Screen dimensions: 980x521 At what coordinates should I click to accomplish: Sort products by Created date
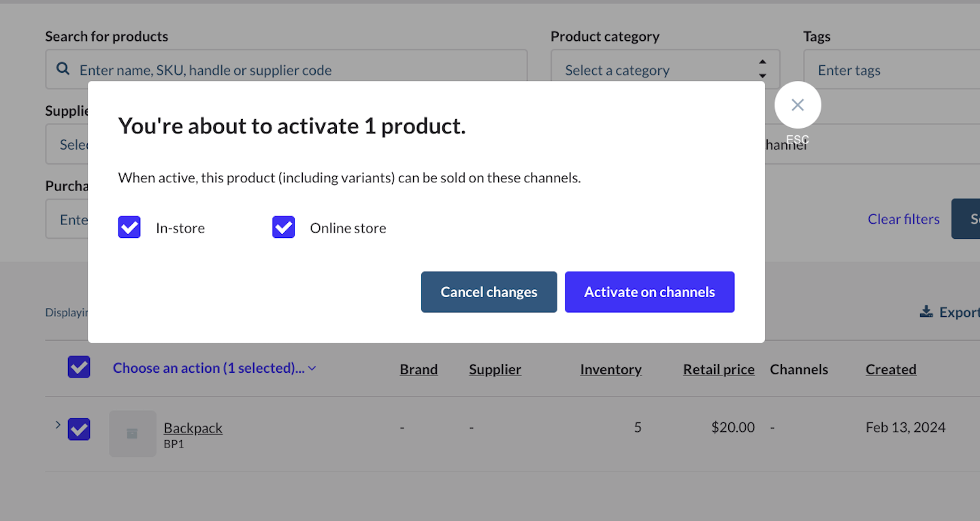(x=890, y=369)
